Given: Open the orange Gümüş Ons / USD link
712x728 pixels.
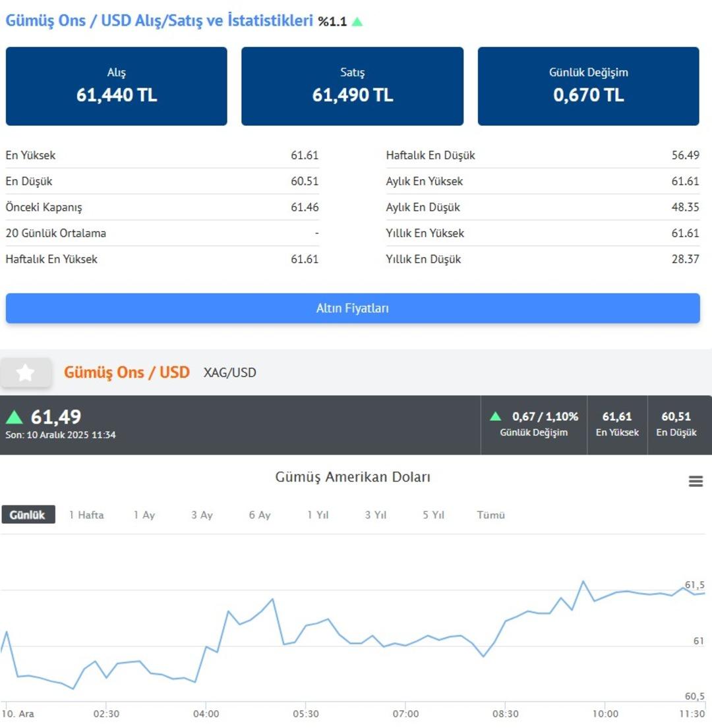Looking at the screenshot, I should pos(127,372).
